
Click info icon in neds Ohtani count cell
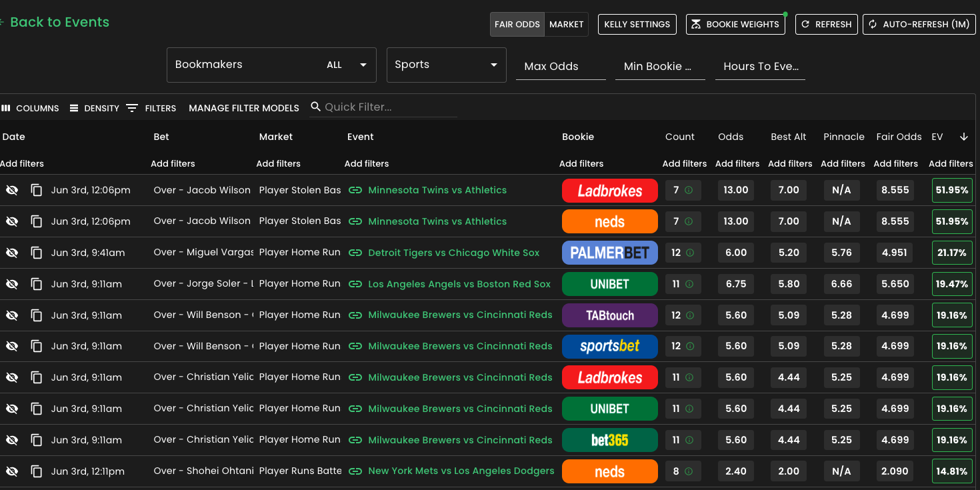(x=689, y=471)
